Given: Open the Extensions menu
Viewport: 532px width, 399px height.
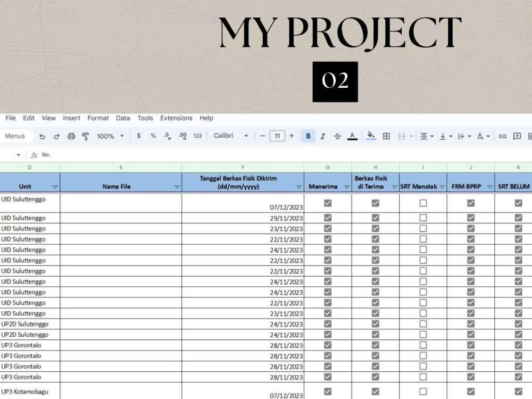Looking at the screenshot, I should click(x=176, y=118).
